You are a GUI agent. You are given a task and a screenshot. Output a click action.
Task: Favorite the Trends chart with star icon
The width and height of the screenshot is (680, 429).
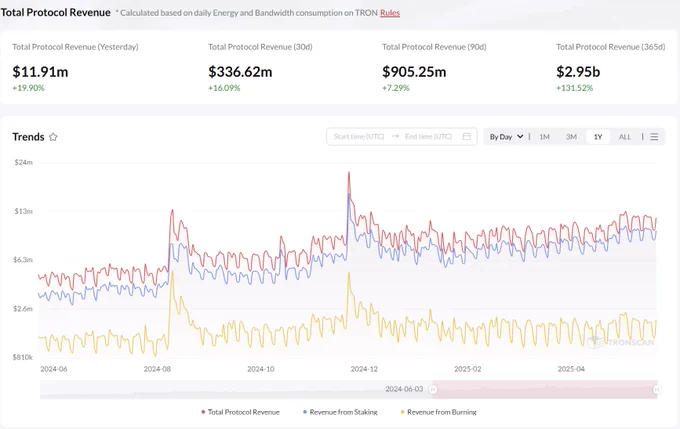tap(53, 137)
